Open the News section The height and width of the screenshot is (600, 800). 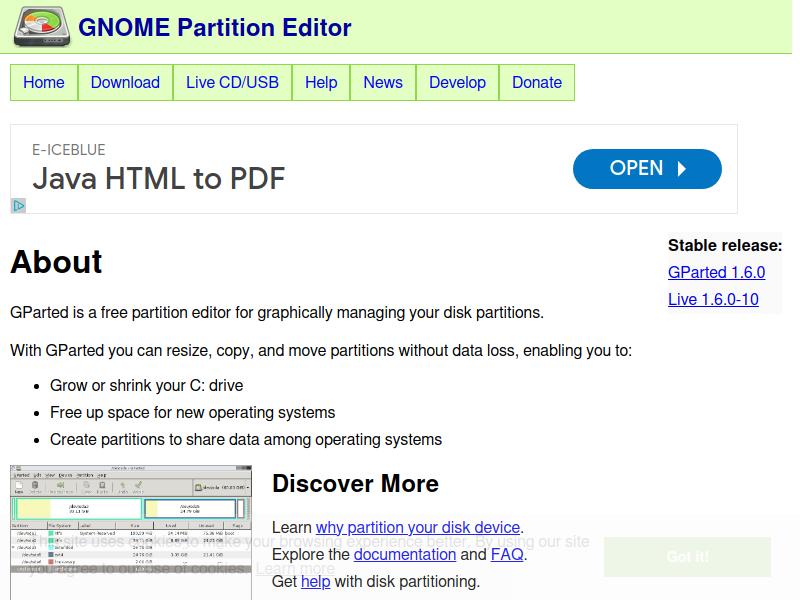click(x=383, y=83)
